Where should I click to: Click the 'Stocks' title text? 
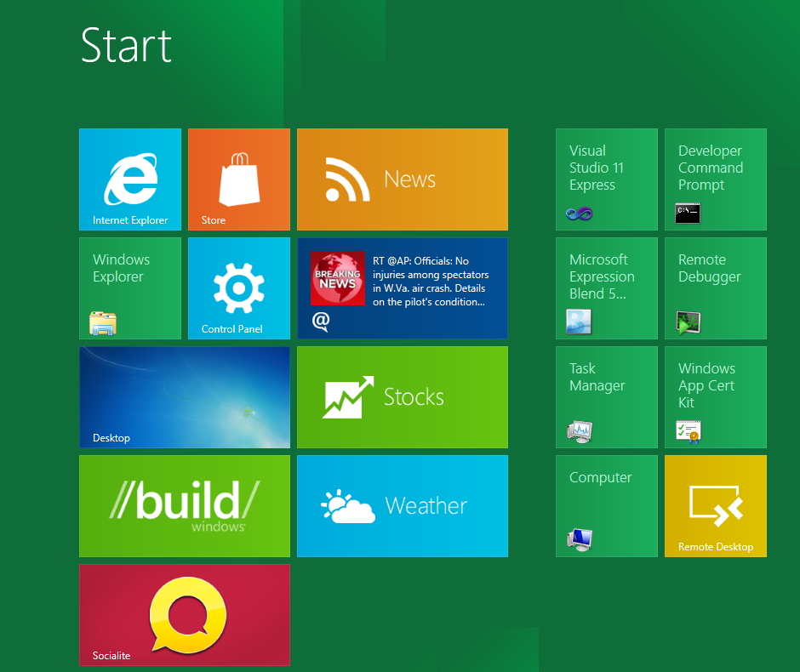[x=414, y=397]
